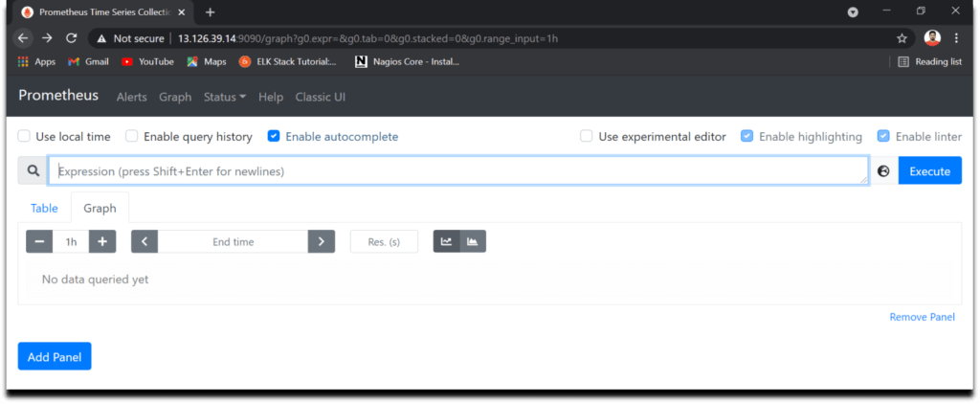Bookmark this page with the star icon
Viewport: 980px width, 404px height.
[x=902, y=39]
